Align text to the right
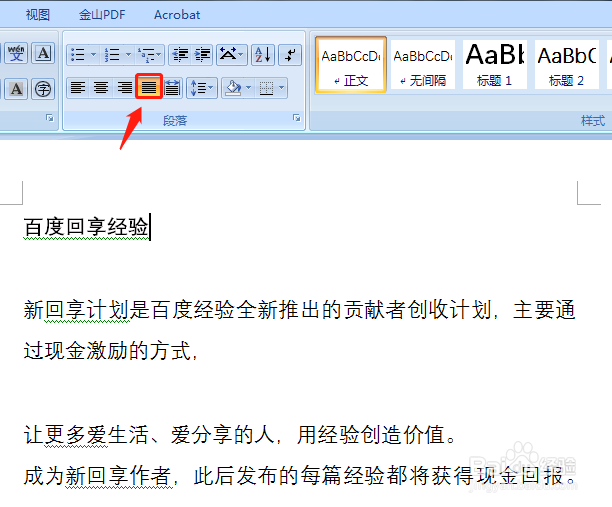612x507 pixels. pos(125,87)
